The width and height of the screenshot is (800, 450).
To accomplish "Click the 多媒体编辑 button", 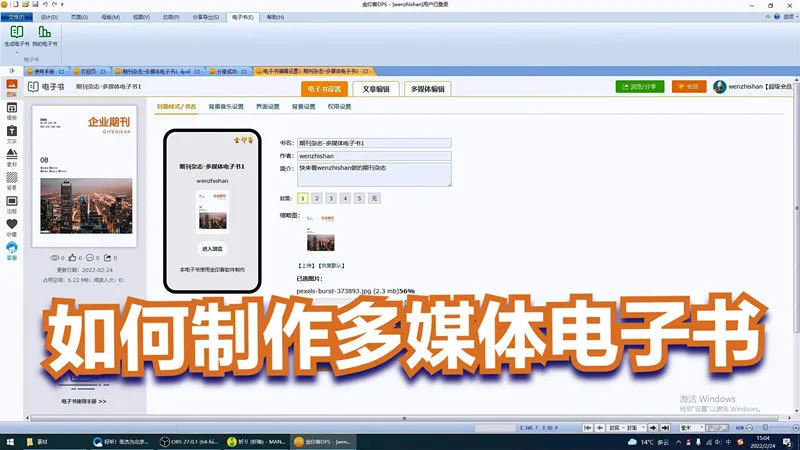I will [428, 89].
